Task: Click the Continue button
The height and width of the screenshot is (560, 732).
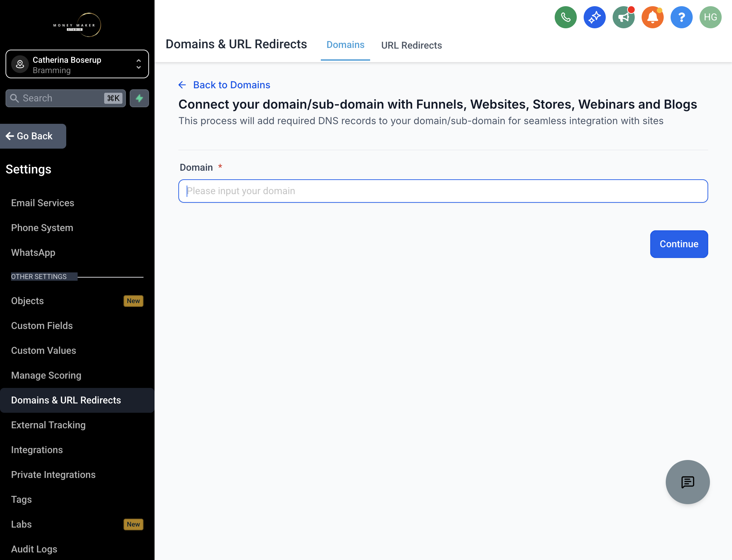Action: (x=679, y=244)
